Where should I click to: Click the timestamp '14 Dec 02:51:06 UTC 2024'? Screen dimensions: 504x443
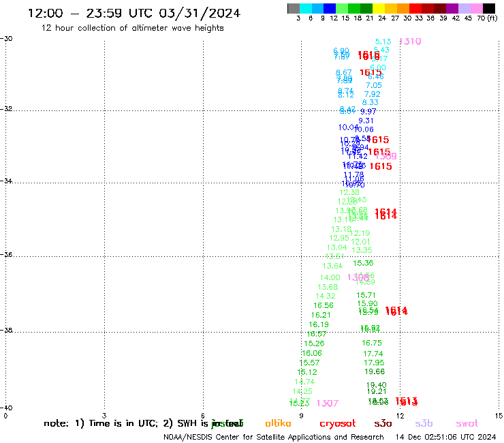(446, 437)
